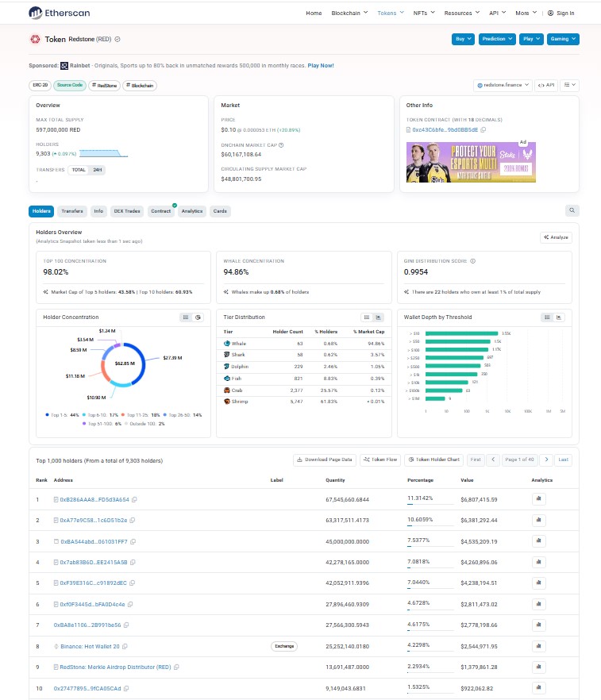Copy address 0xBA8e1106...2B991be56
The image size is (601, 700).
126,625
